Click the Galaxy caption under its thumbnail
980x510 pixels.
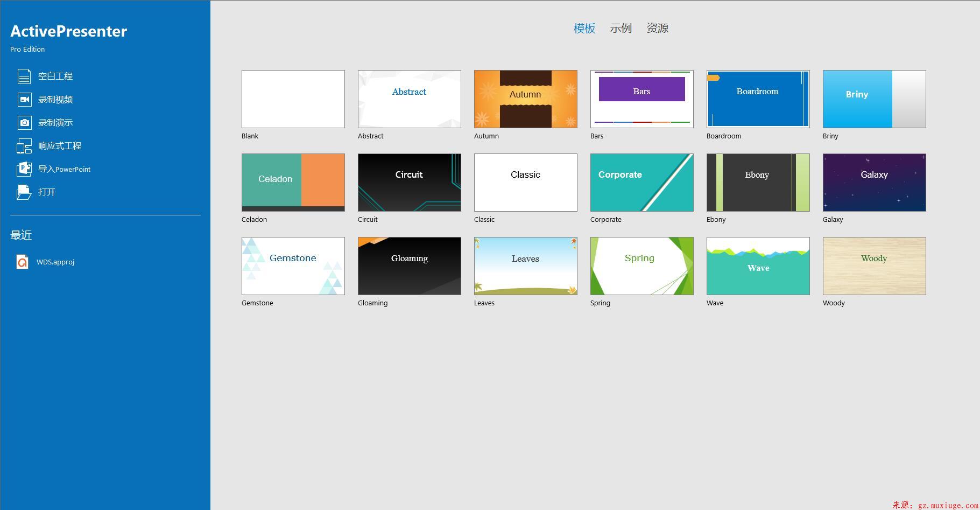tap(833, 220)
